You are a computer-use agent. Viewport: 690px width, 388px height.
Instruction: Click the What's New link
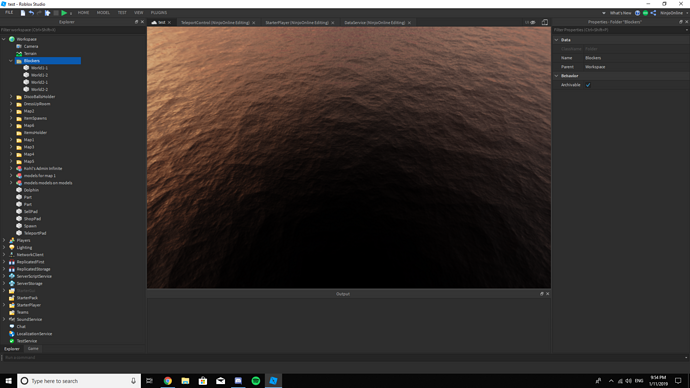tap(620, 13)
